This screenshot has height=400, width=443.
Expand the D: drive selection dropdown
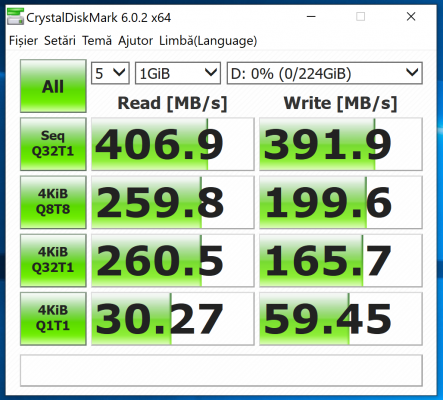coord(325,73)
